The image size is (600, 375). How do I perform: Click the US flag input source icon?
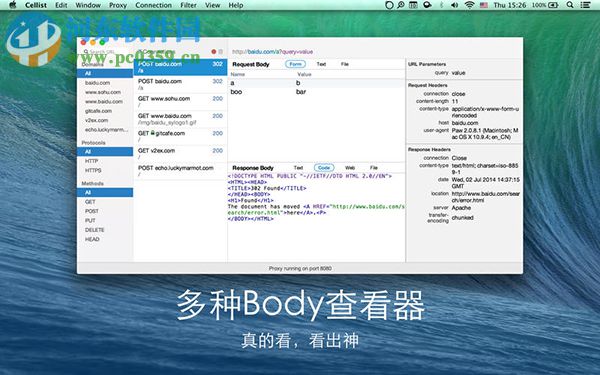tap(484, 5)
